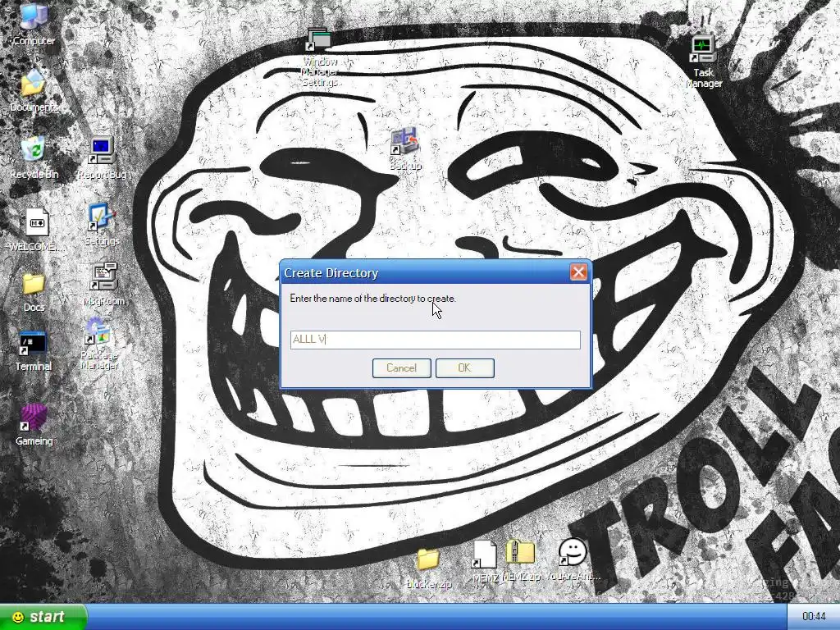
Task: Click OK in Create Directory dialog
Action: [464, 368]
